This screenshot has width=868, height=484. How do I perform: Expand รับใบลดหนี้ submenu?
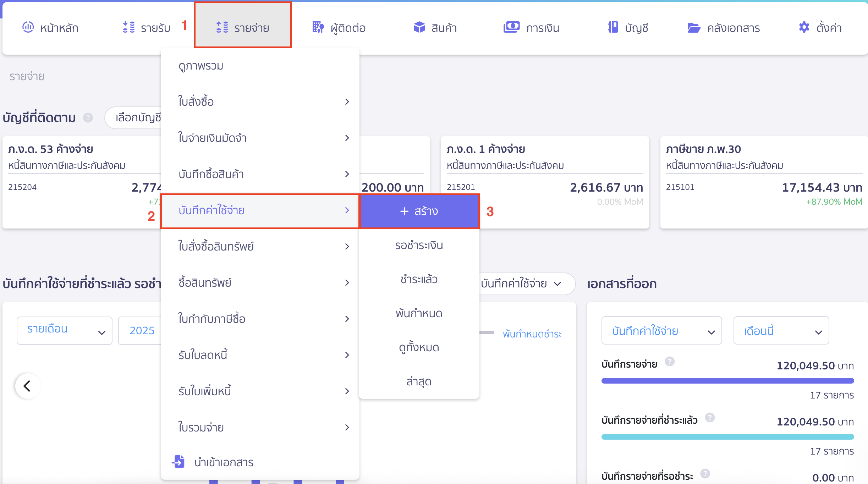coord(260,355)
